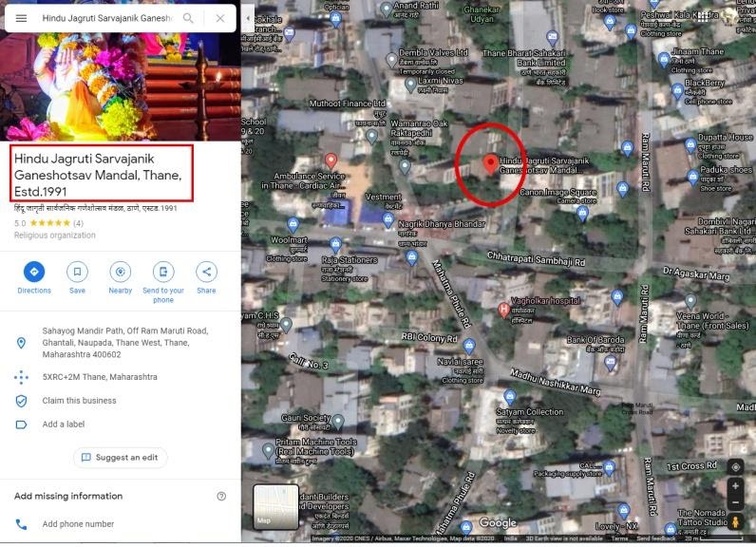Click the Hindu Jagruti Sarvajanik place title
This screenshot has width=756, height=547.
tap(98, 175)
